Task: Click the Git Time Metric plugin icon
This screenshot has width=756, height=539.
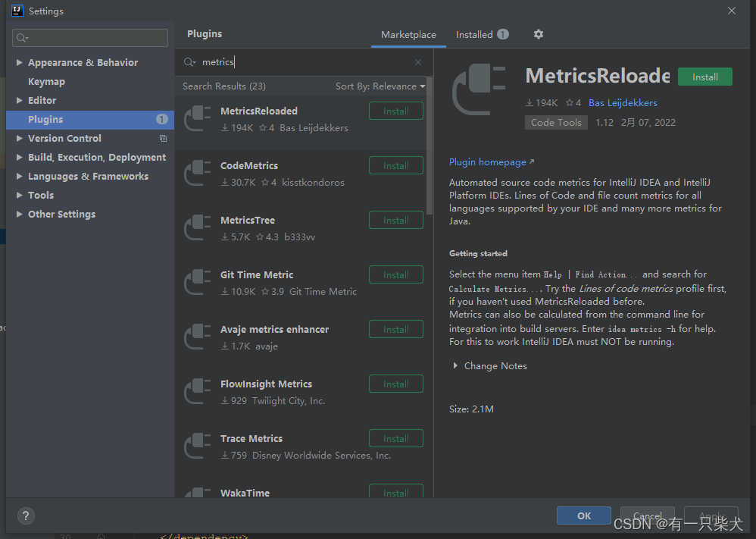Action: tap(198, 282)
